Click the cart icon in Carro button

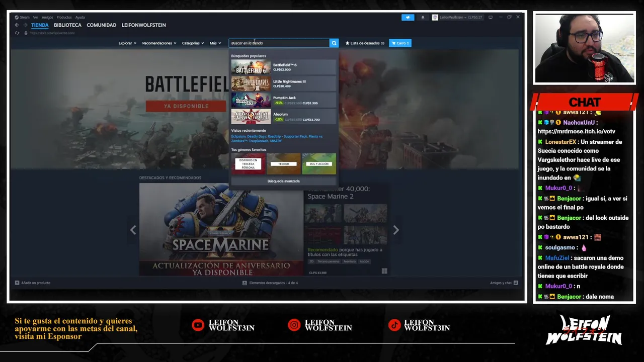(x=393, y=43)
